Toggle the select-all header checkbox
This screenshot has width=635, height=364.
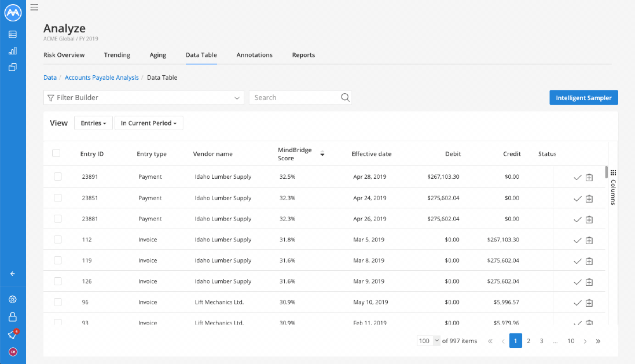56,153
